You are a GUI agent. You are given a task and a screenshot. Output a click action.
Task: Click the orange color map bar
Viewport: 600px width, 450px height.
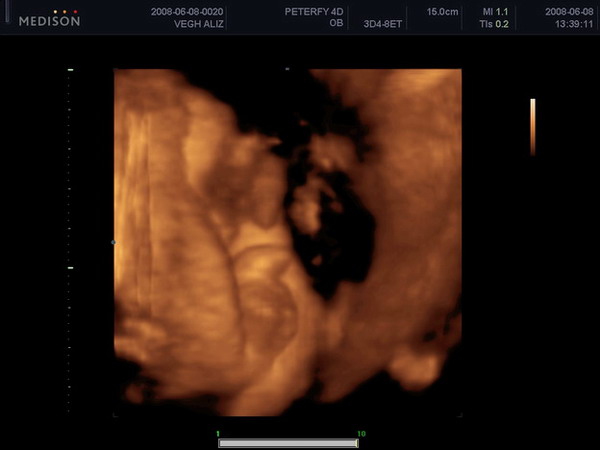click(533, 126)
